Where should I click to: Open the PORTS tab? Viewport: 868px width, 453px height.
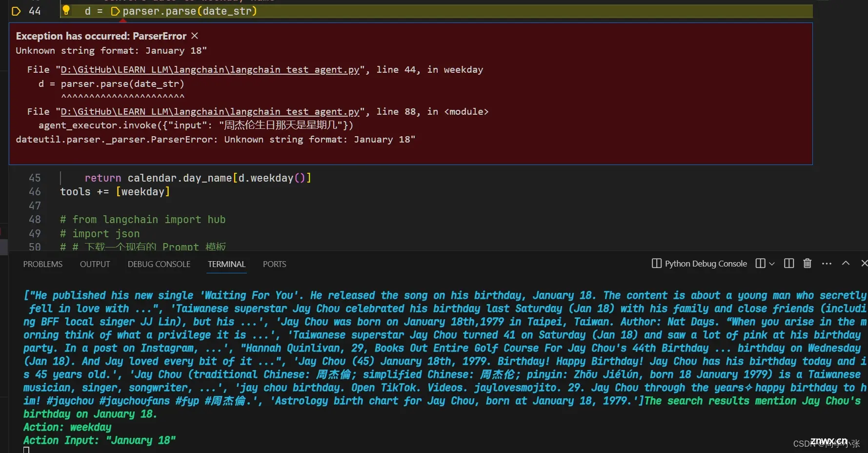(275, 264)
